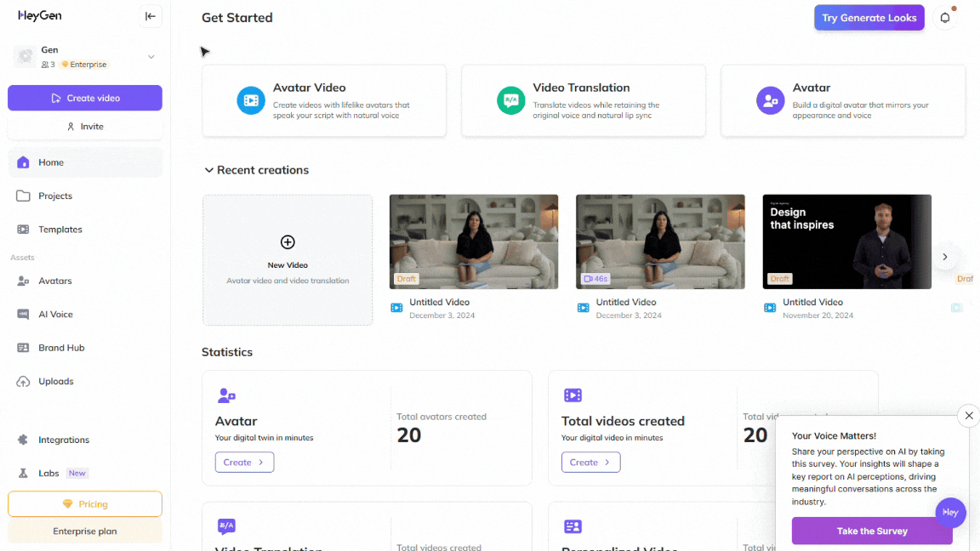
Task: Expand the Gen workspace dropdown
Action: click(151, 57)
